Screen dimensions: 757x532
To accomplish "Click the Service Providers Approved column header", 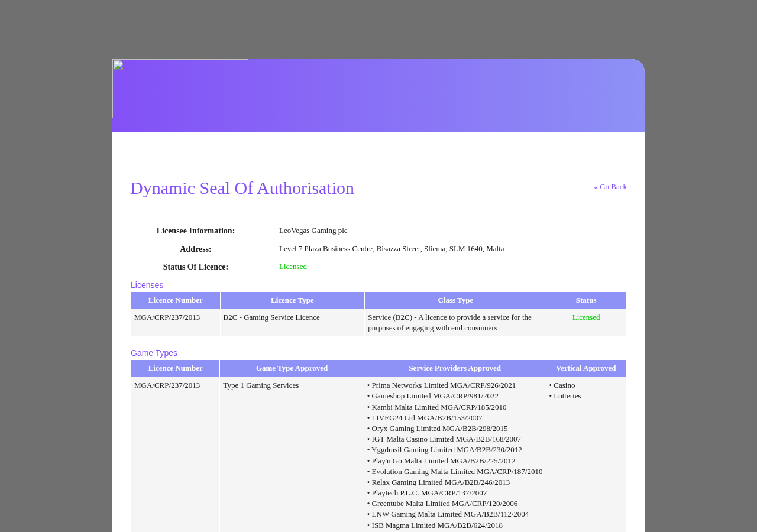I will 455,368.
